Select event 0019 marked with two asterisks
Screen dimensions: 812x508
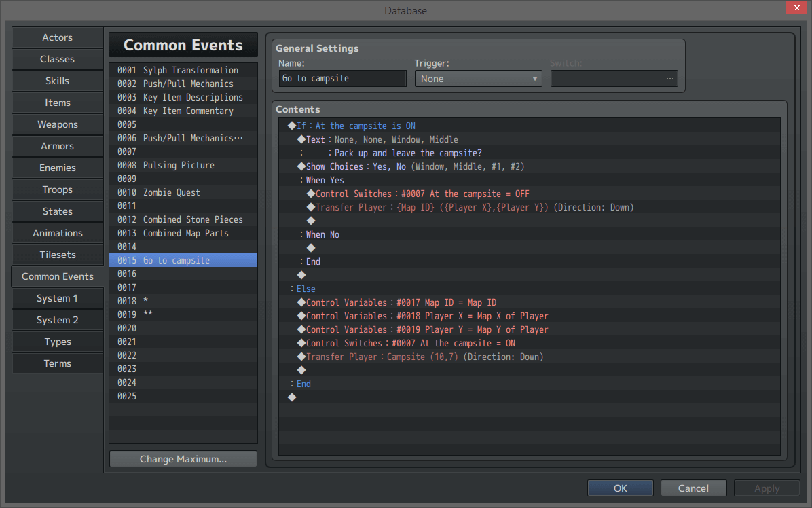point(183,314)
